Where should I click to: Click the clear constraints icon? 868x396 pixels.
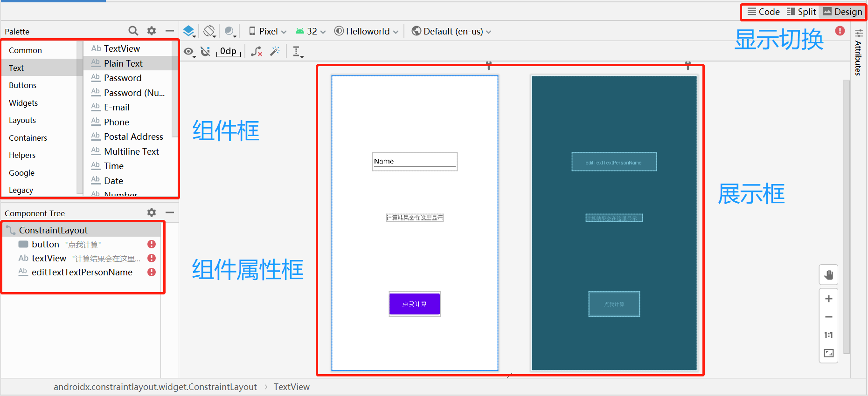pos(257,51)
